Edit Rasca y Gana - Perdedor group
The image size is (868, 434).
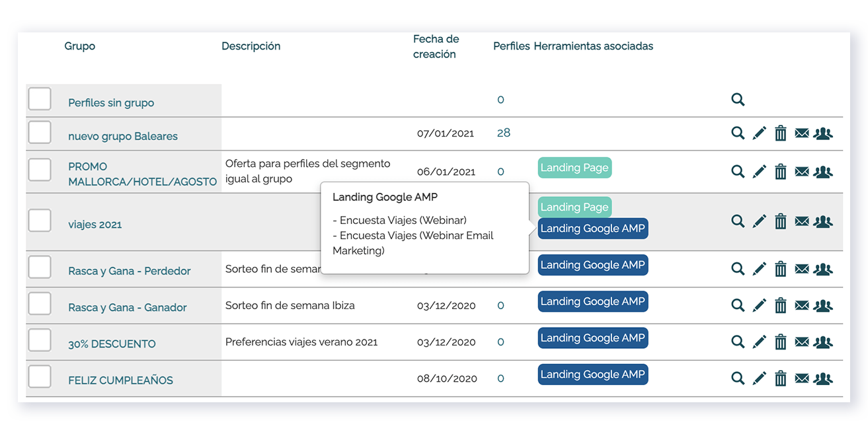coord(759,269)
